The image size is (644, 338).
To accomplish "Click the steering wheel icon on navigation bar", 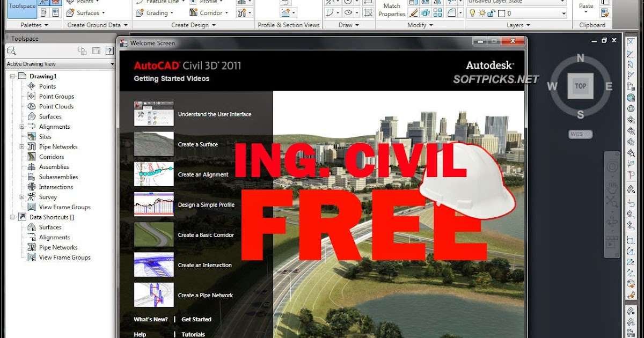I will click(612, 167).
